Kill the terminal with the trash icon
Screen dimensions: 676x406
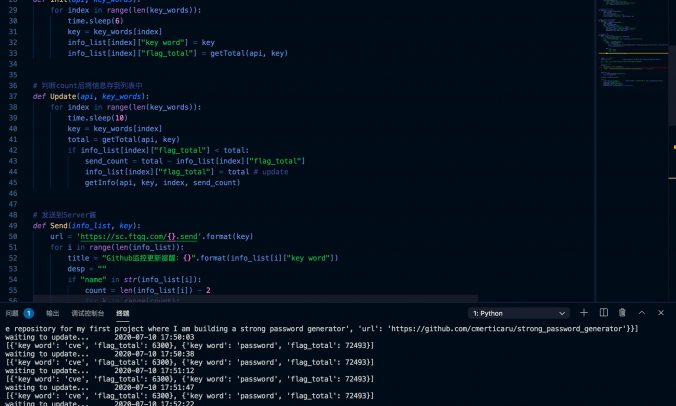tap(622, 313)
